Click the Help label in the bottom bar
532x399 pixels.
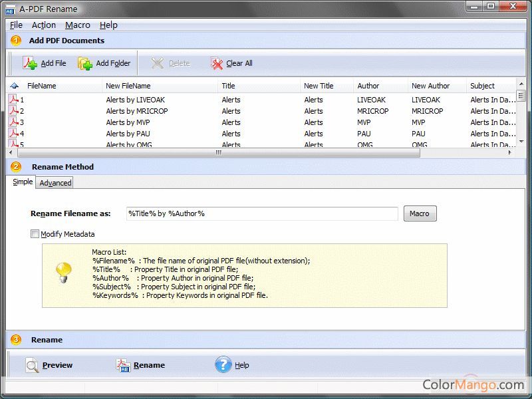242,365
